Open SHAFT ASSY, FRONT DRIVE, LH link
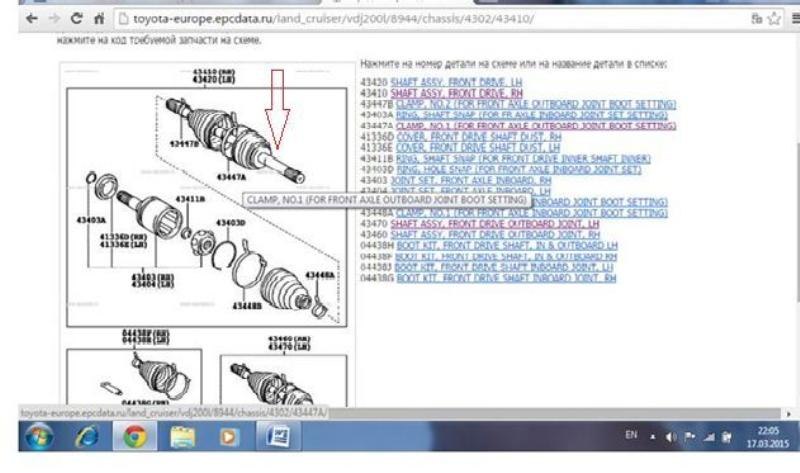This screenshot has height=473, width=800. pos(456,82)
